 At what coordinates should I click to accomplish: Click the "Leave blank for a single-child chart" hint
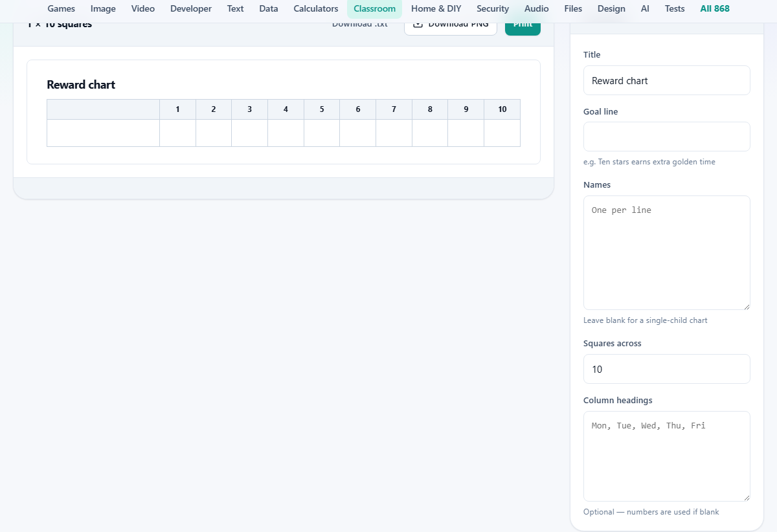pos(646,320)
